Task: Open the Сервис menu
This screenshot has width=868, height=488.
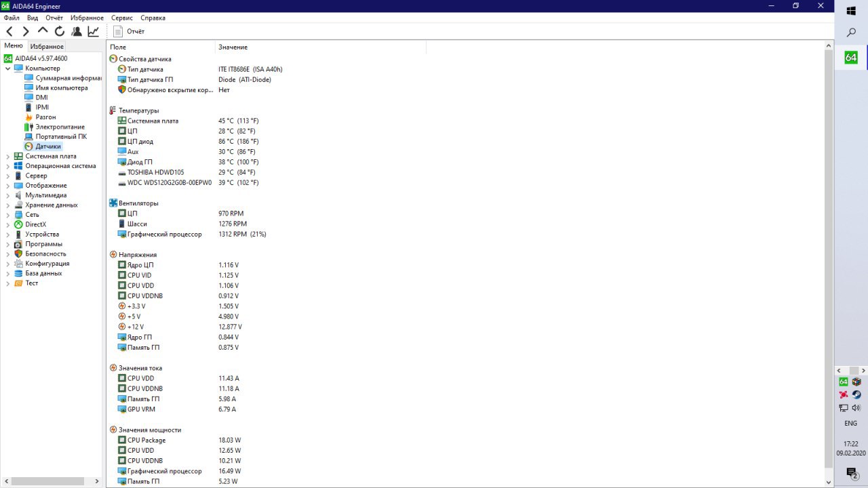Action: (x=122, y=18)
